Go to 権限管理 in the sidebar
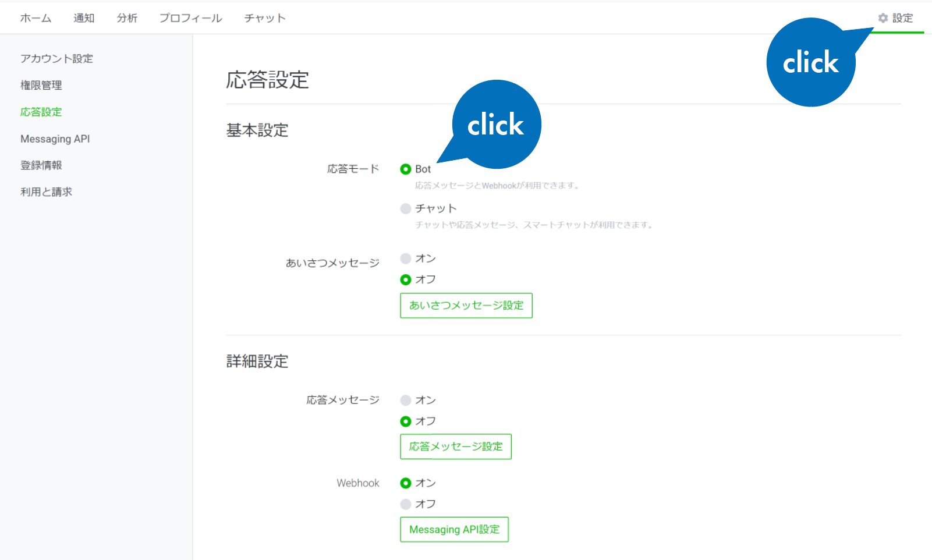 [41, 86]
